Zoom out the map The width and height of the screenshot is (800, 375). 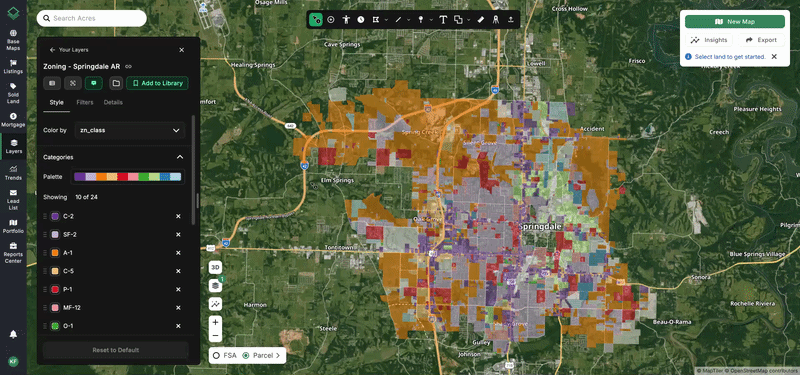coord(215,336)
